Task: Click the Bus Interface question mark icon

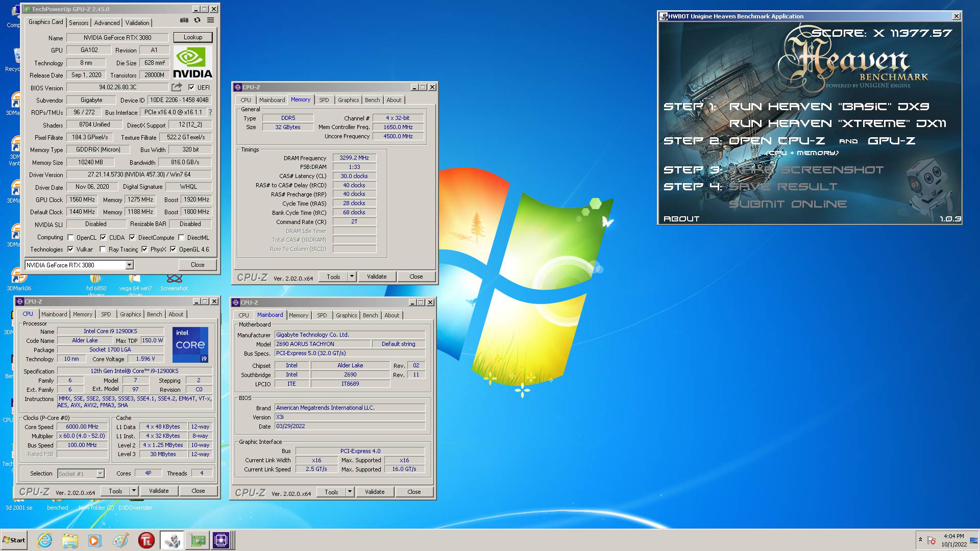Action: pyautogui.click(x=210, y=112)
